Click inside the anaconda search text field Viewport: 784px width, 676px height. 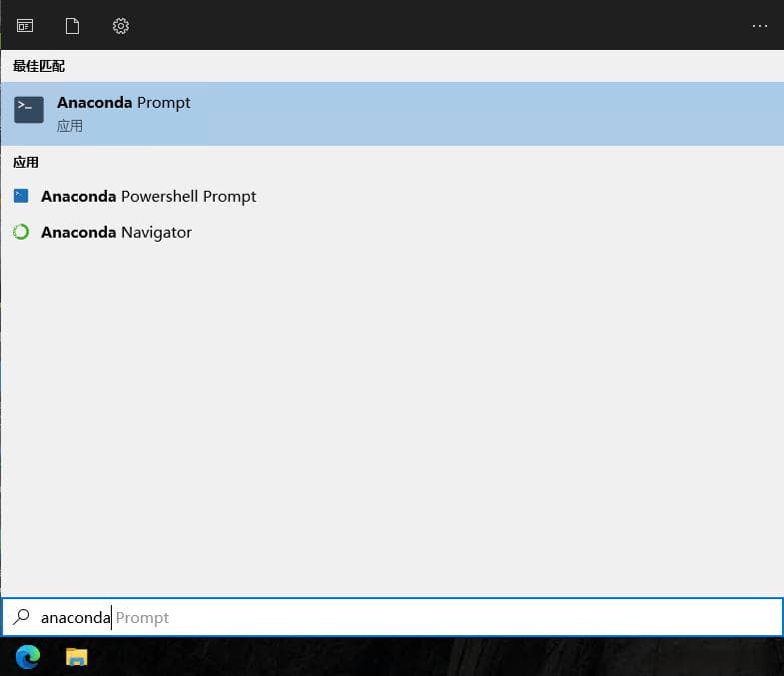tap(392, 617)
